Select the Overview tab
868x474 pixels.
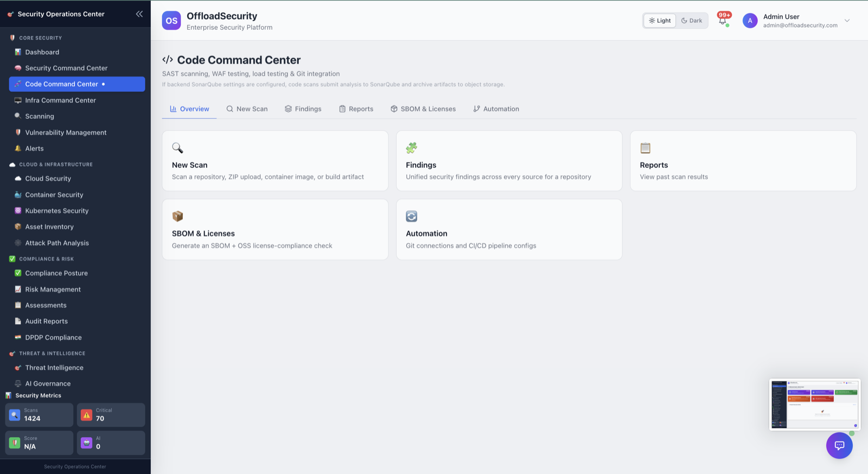coord(189,109)
